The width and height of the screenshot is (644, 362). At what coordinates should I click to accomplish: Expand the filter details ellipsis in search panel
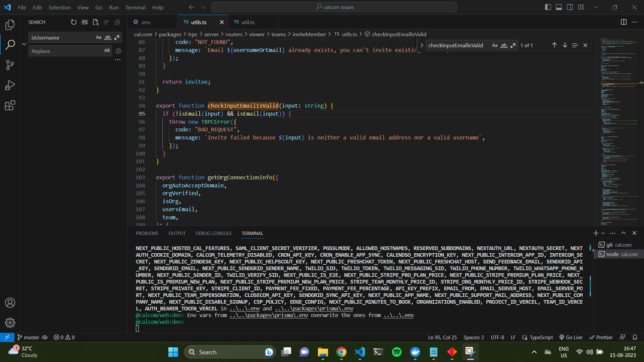[x=117, y=59]
